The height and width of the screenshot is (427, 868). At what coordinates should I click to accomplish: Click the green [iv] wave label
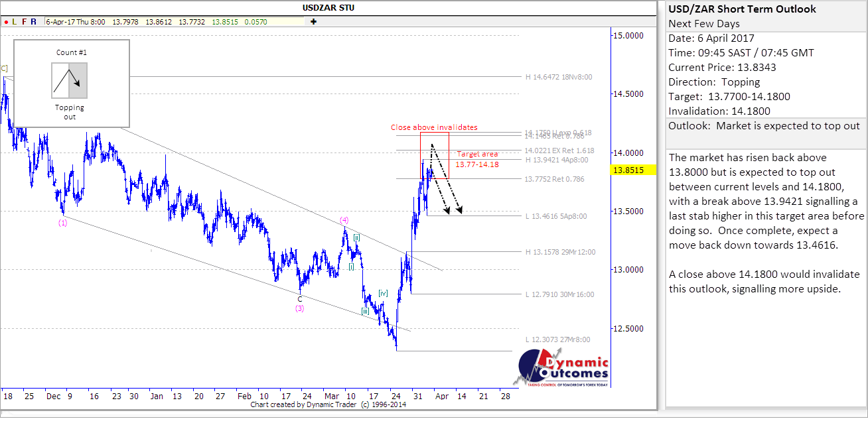(x=383, y=293)
